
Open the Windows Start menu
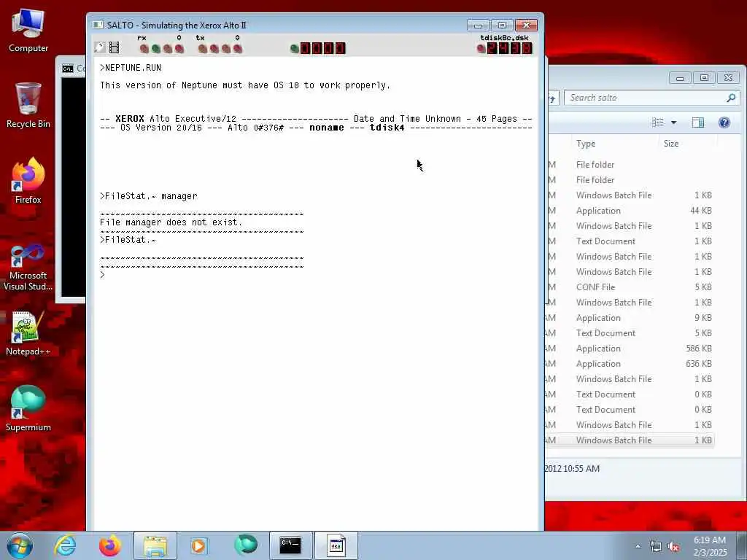coord(20,545)
